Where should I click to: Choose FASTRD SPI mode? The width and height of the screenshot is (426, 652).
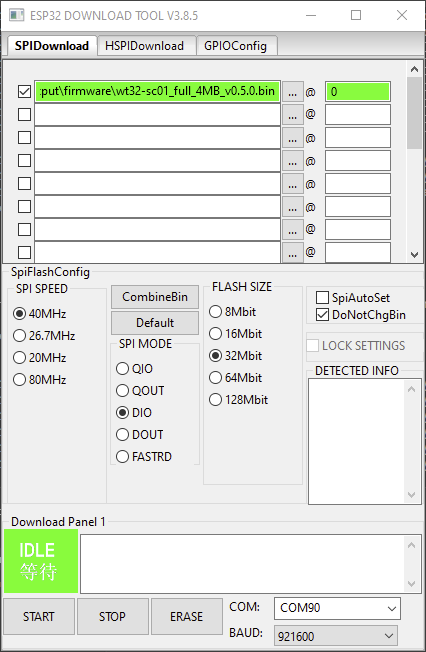144,457
